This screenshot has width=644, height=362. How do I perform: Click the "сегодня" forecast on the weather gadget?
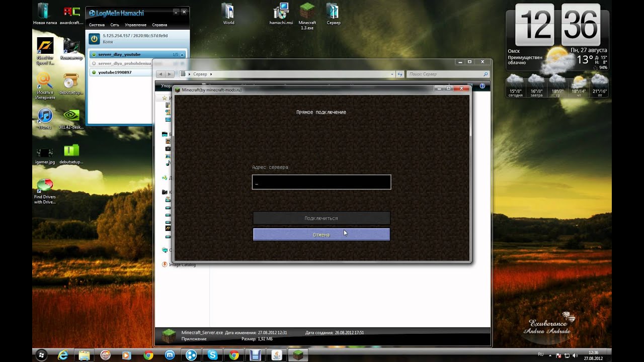pyautogui.click(x=516, y=85)
